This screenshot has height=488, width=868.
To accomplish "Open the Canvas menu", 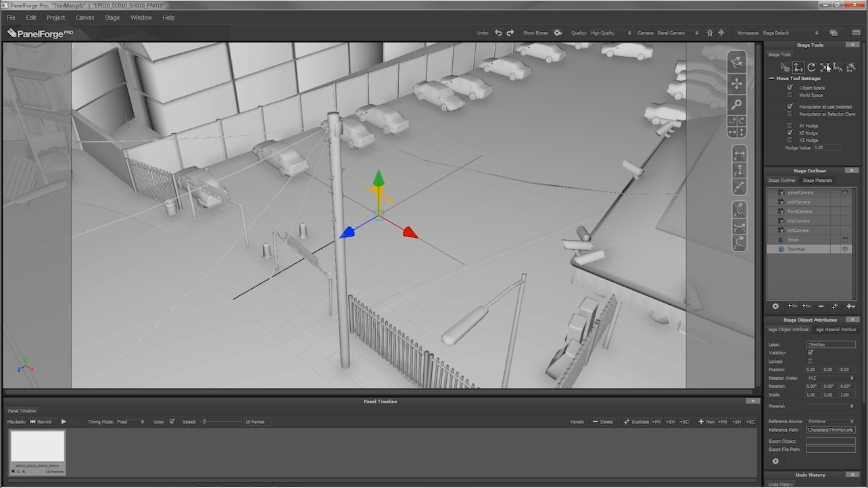I will click(85, 18).
